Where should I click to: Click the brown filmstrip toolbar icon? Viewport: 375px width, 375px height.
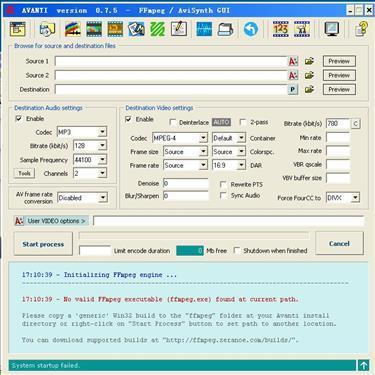click(x=115, y=29)
